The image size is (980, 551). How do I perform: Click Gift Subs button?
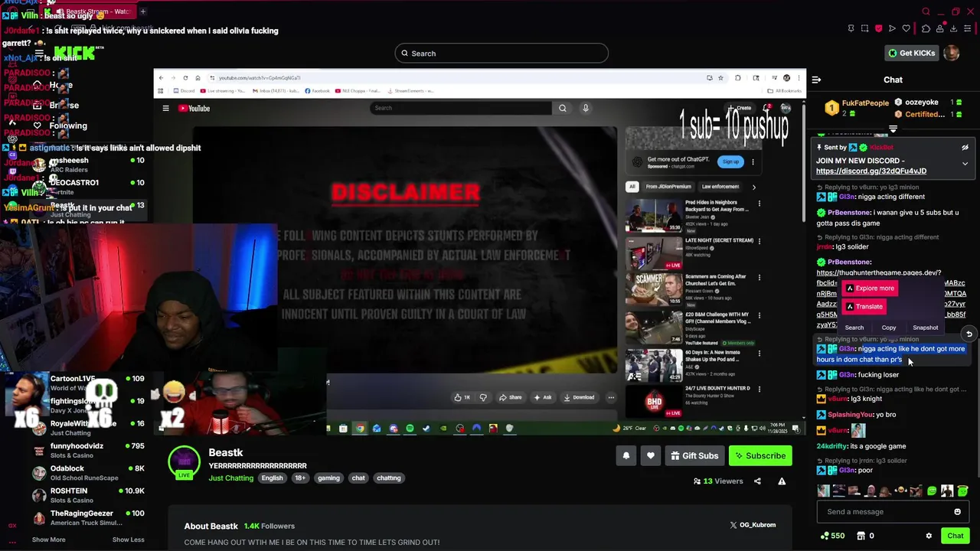(x=694, y=456)
